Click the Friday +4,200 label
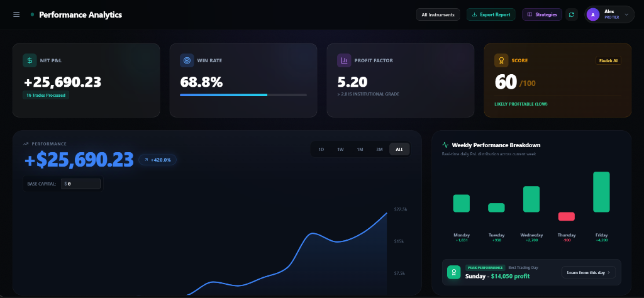This screenshot has height=298, width=644. point(602,240)
